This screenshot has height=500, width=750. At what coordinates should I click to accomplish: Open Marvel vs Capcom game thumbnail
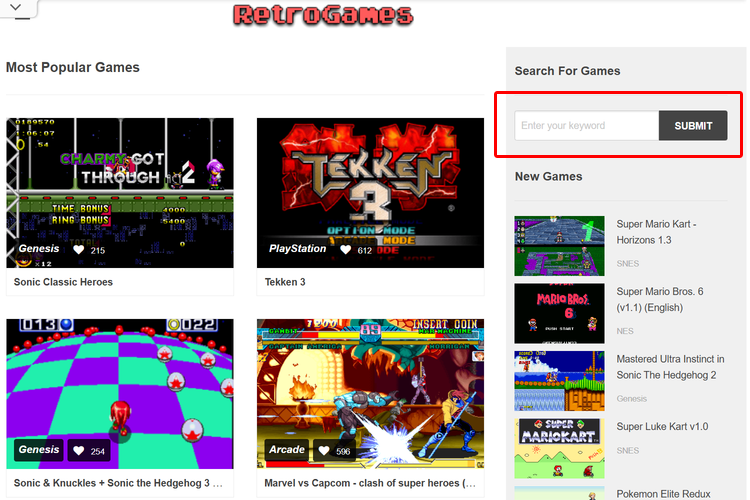370,394
